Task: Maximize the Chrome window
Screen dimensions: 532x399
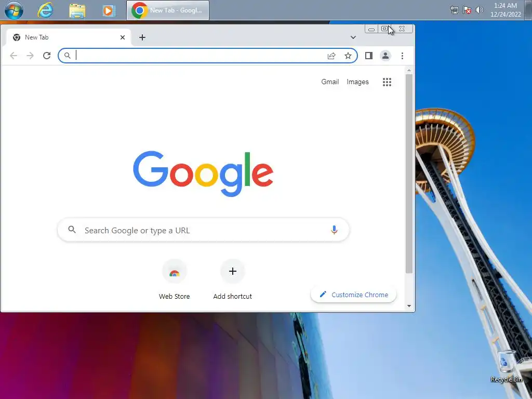Action: [384, 29]
